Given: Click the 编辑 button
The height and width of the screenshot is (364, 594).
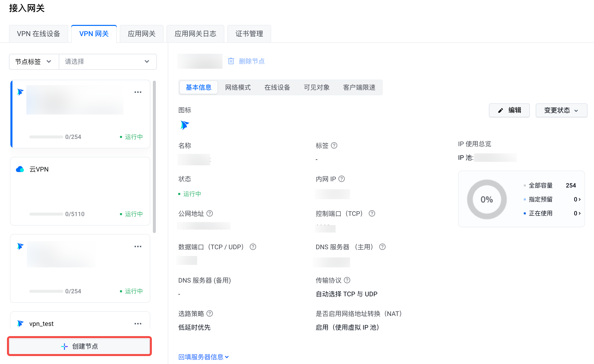Looking at the screenshot, I should click(509, 110).
